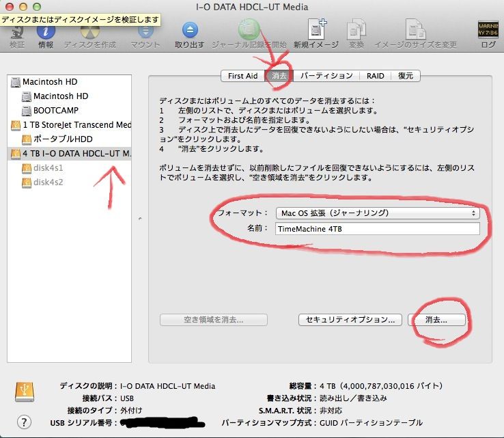This screenshot has height=438, width=504.
Task: Click the S.M.A.R.T. 状況 非対応 text
Action: coord(331,411)
